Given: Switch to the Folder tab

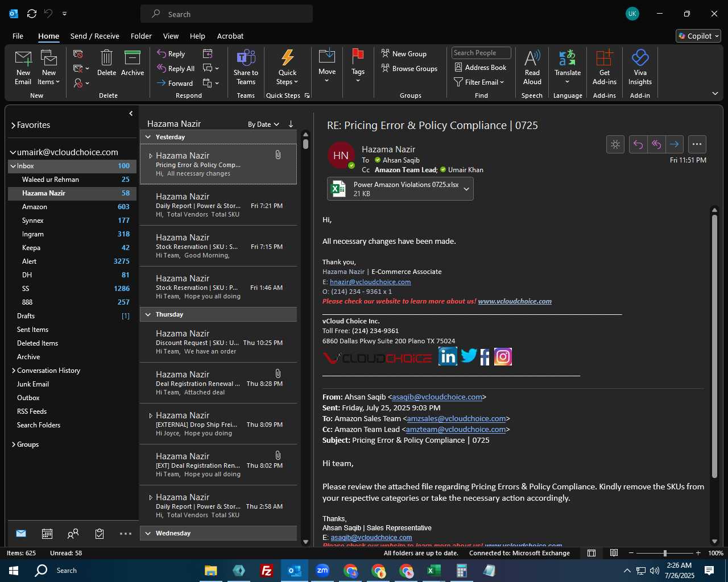Looking at the screenshot, I should [141, 36].
